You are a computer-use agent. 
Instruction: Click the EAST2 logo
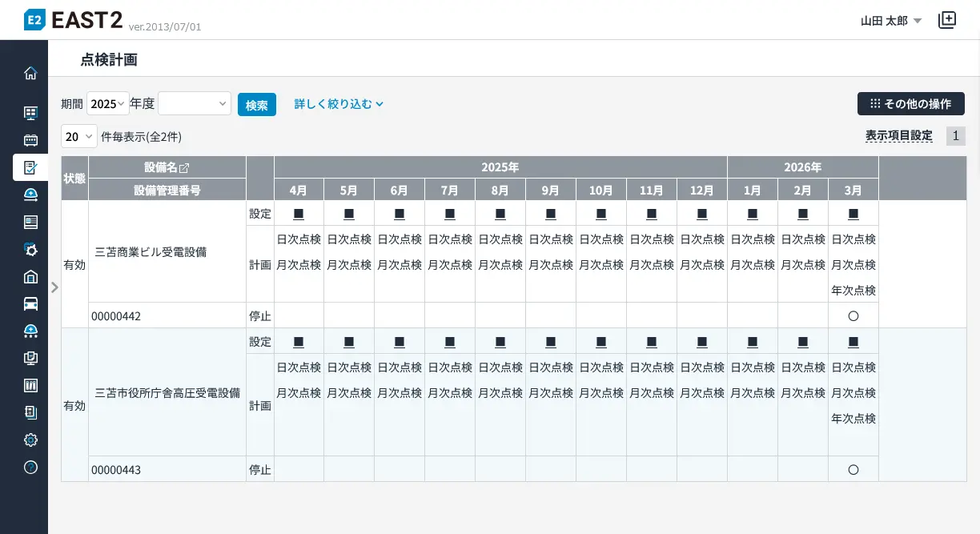(x=74, y=20)
